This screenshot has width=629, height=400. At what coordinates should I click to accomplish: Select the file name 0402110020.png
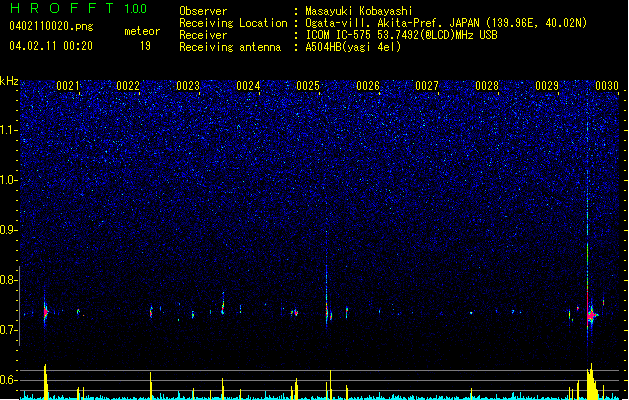pyautogui.click(x=51, y=26)
